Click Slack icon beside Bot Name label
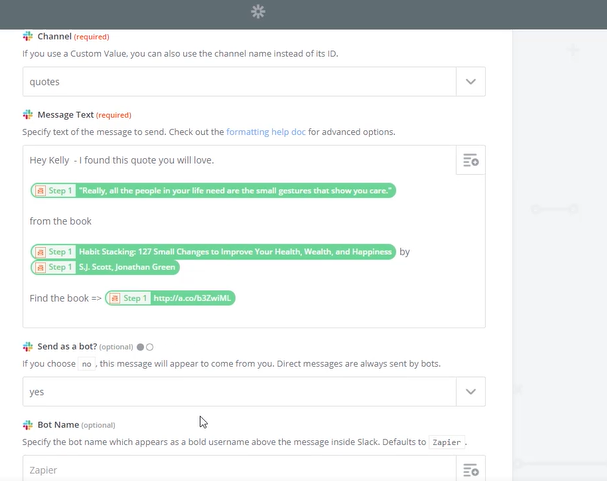Image resolution: width=607 pixels, height=481 pixels. pos(28,425)
